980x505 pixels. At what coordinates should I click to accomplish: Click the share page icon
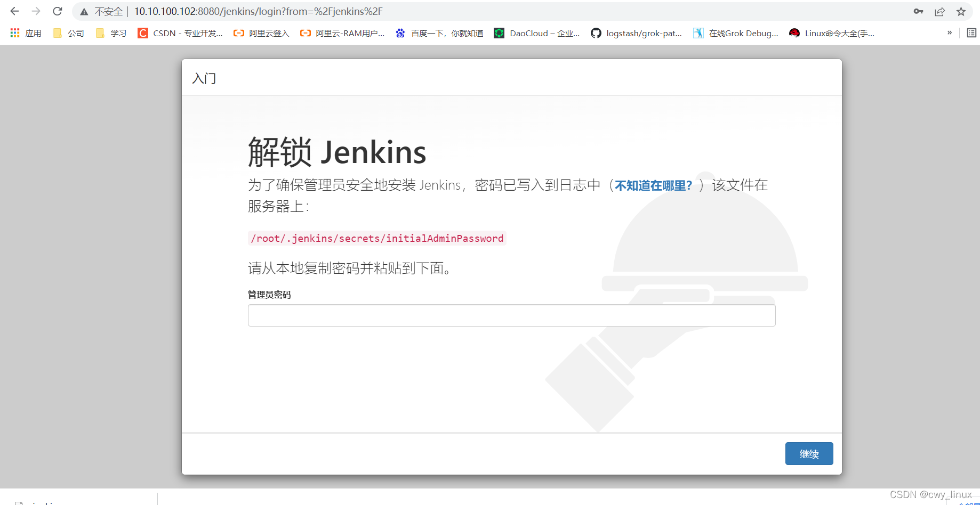939,11
